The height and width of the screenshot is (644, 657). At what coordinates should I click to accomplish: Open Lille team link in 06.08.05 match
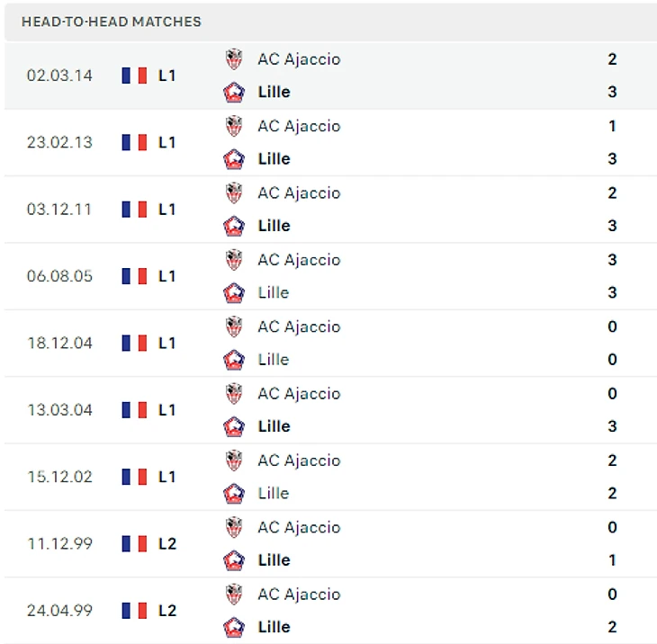(274, 292)
